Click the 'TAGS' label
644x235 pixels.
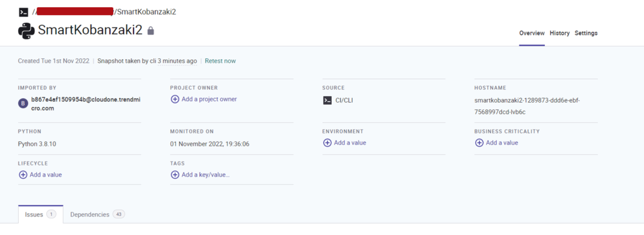click(x=177, y=163)
